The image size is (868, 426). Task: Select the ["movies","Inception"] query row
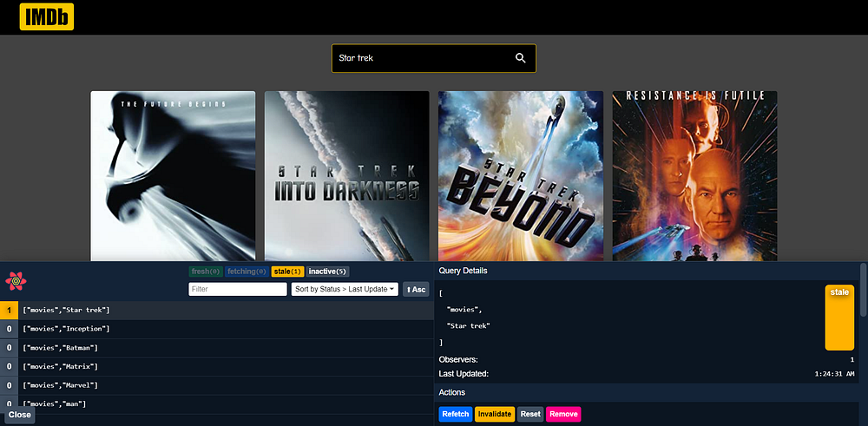tap(217, 329)
